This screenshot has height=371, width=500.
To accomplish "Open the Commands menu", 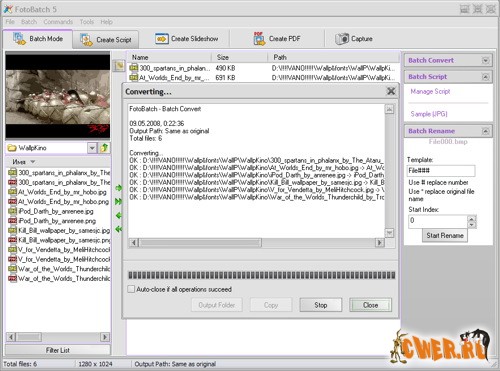I will pos(58,22).
